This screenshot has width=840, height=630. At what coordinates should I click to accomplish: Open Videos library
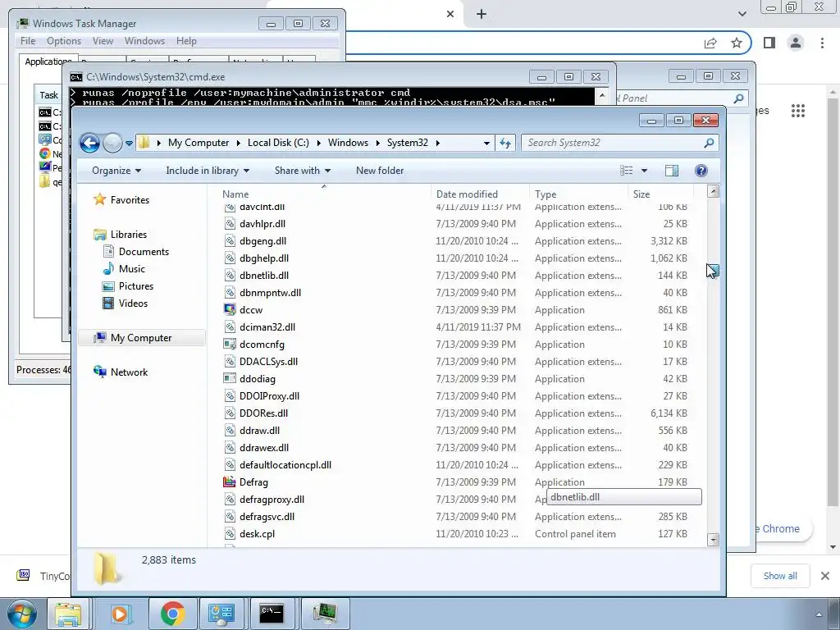134,303
